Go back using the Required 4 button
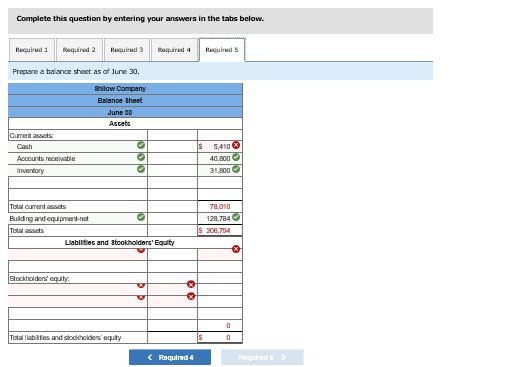Image resolution: width=509 pixels, height=367 pixels. point(170,357)
